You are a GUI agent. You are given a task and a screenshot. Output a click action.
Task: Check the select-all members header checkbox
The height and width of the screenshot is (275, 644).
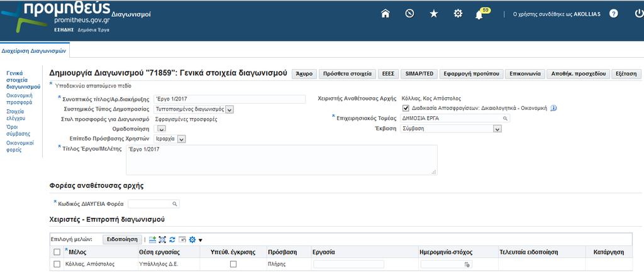(57, 252)
